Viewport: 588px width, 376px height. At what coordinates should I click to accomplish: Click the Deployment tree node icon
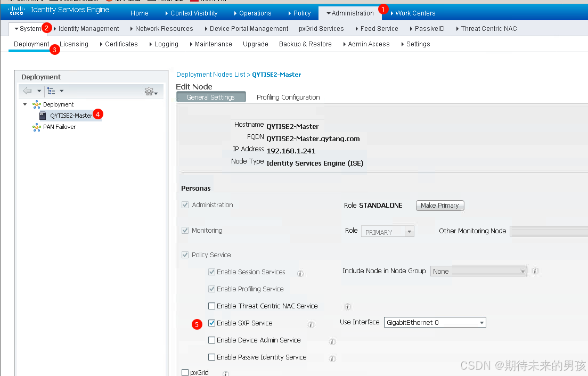coord(36,104)
